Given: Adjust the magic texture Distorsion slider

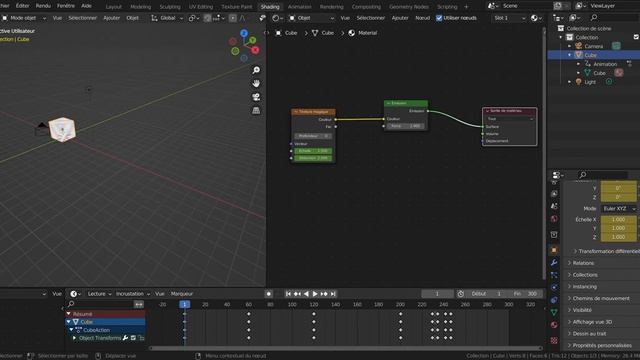Looking at the screenshot, I should point(313,158).
